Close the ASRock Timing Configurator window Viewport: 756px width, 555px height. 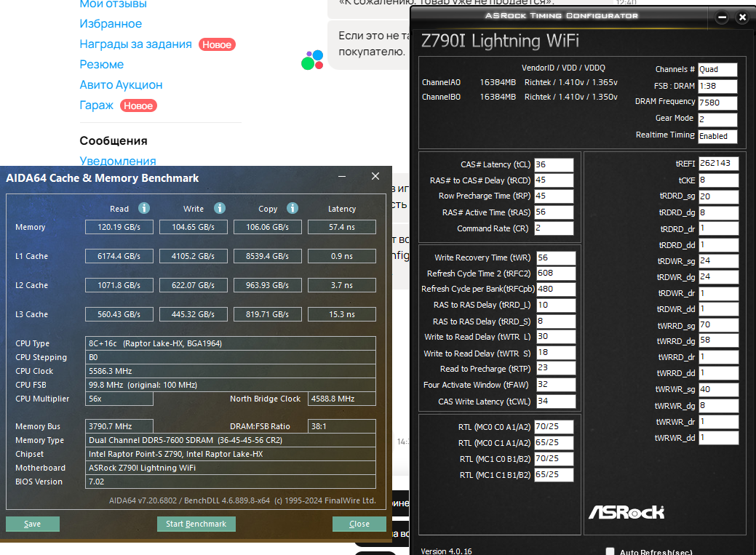point(742,17)
